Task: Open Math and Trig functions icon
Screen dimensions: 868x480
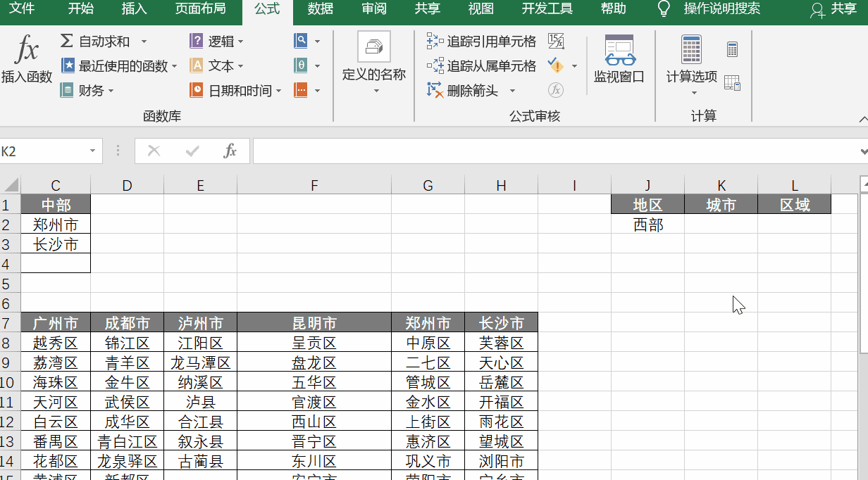Action: [301, 65]
